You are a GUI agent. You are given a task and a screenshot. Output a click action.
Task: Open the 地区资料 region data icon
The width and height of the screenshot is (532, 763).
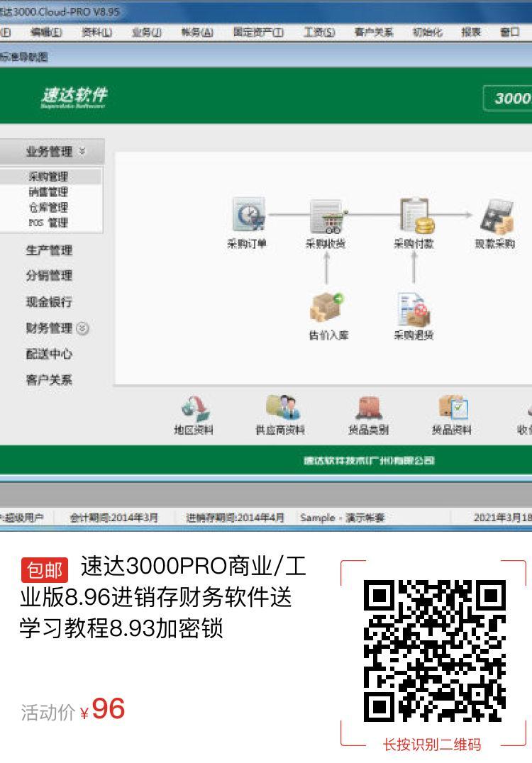195,408
